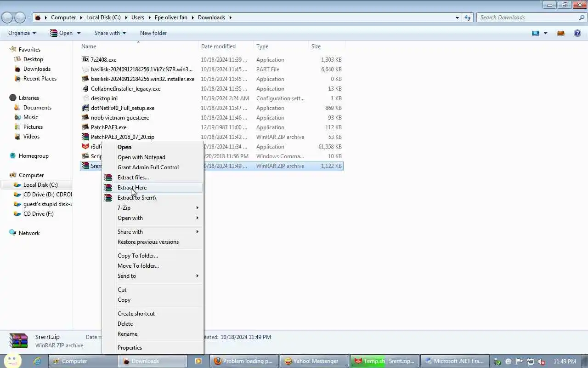Click the magnifier icon in Search Downloads
The height and width of the screenshot is (368, 588).
click(x=582, y=17)
